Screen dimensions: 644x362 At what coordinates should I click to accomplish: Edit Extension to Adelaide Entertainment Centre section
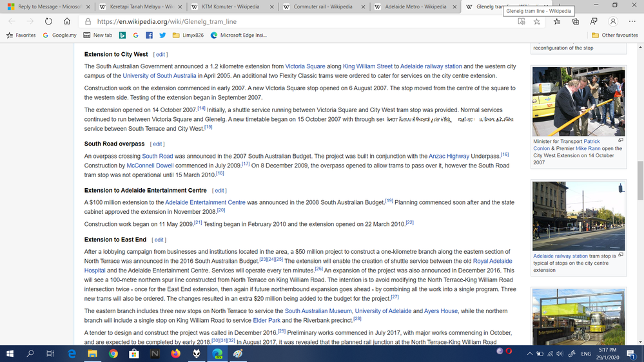click(x=219, y=191)
